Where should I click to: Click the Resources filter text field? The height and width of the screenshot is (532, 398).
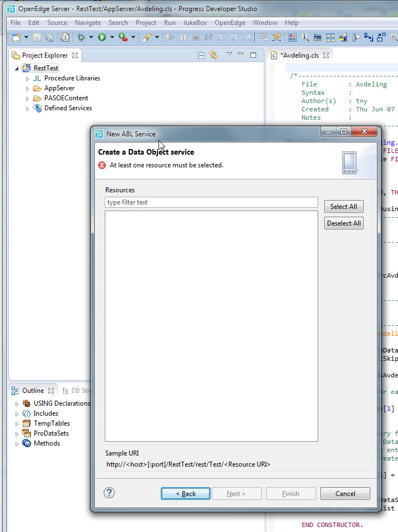point(211,202)
